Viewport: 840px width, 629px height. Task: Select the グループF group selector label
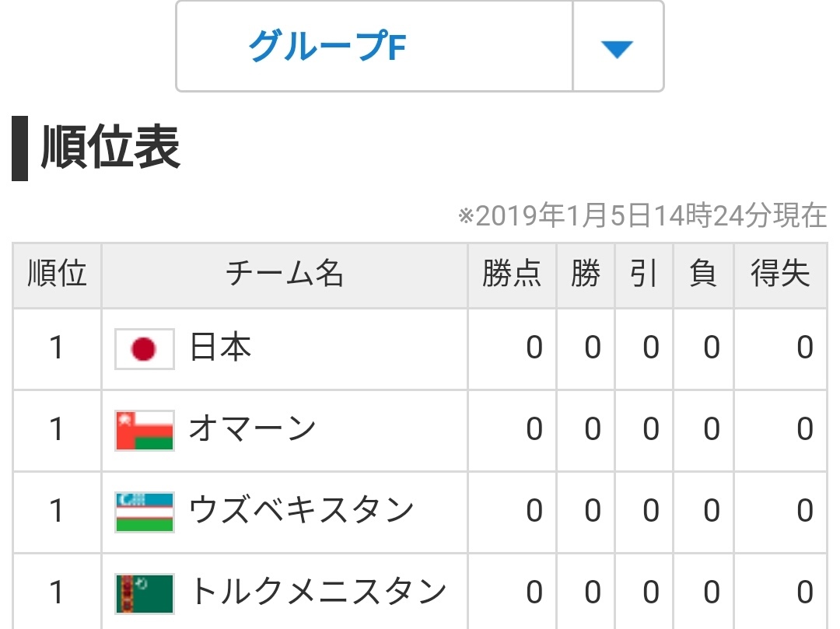(327, 47)
